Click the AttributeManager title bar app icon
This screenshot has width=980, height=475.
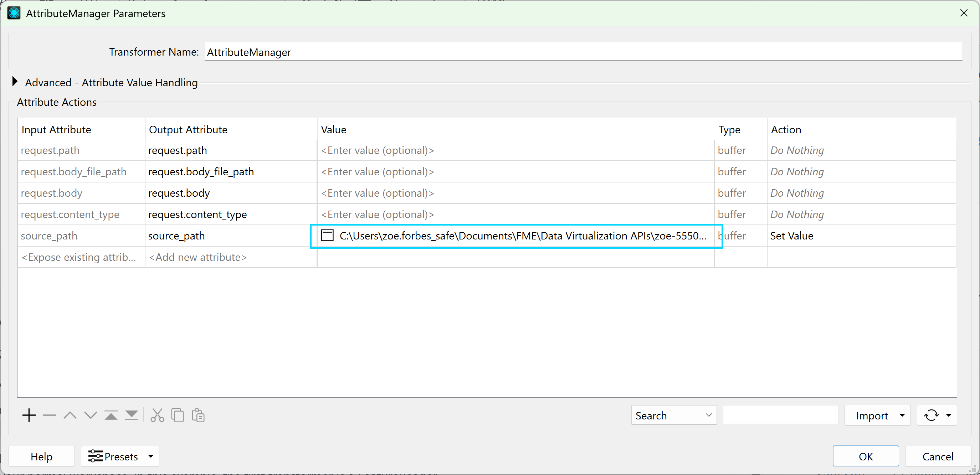(14, 13)
